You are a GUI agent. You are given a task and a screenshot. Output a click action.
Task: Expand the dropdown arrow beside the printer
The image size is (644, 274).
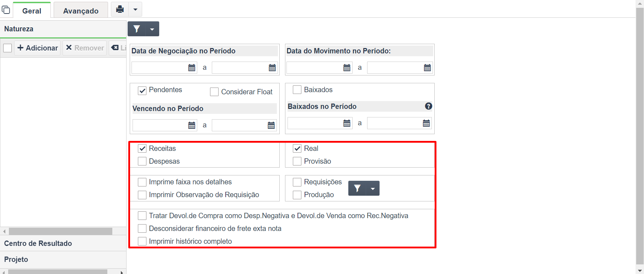pos(135,10)
